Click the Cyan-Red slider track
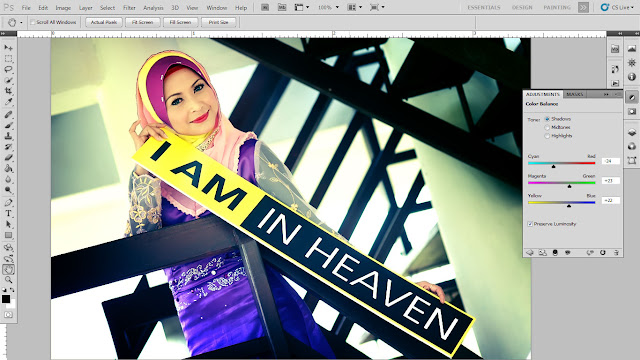 [x=562, y=163]
